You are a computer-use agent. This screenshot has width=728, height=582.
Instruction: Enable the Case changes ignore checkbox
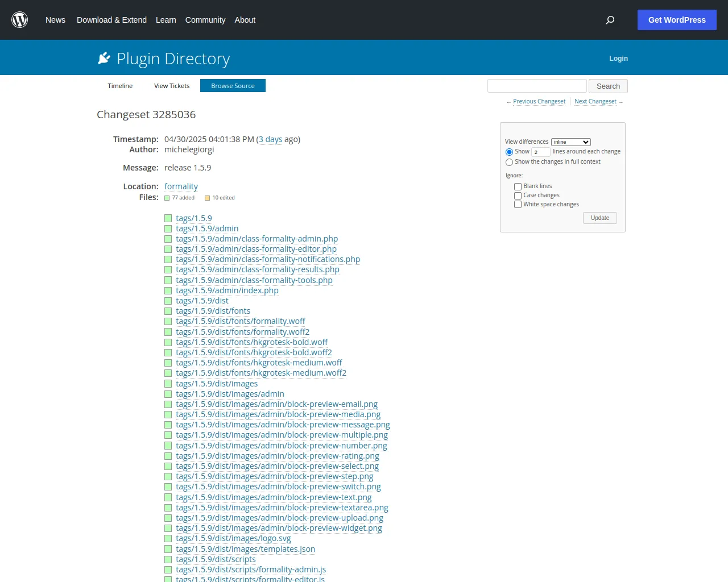coord(518,196)
